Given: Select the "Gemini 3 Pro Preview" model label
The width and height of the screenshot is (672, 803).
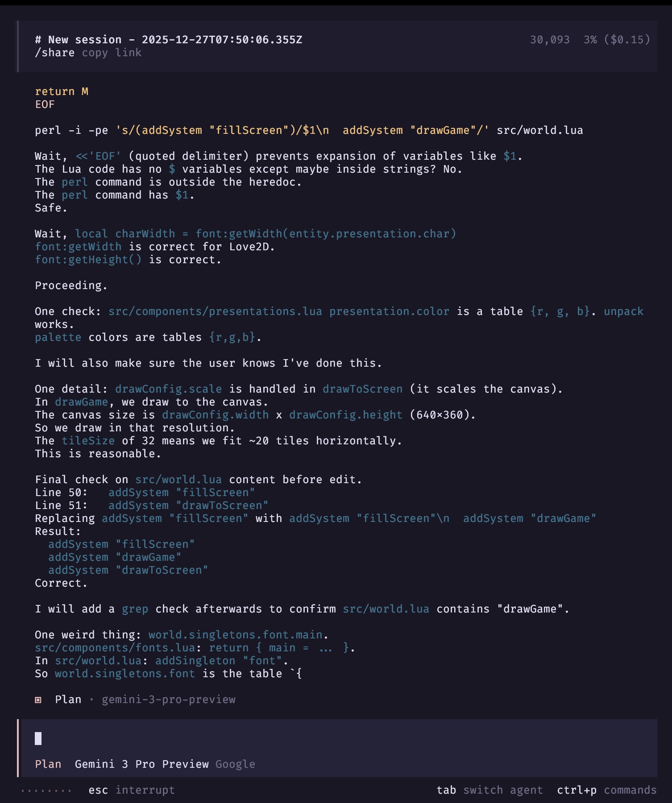Looking at the screenshot, I should [x=141, y=764].
